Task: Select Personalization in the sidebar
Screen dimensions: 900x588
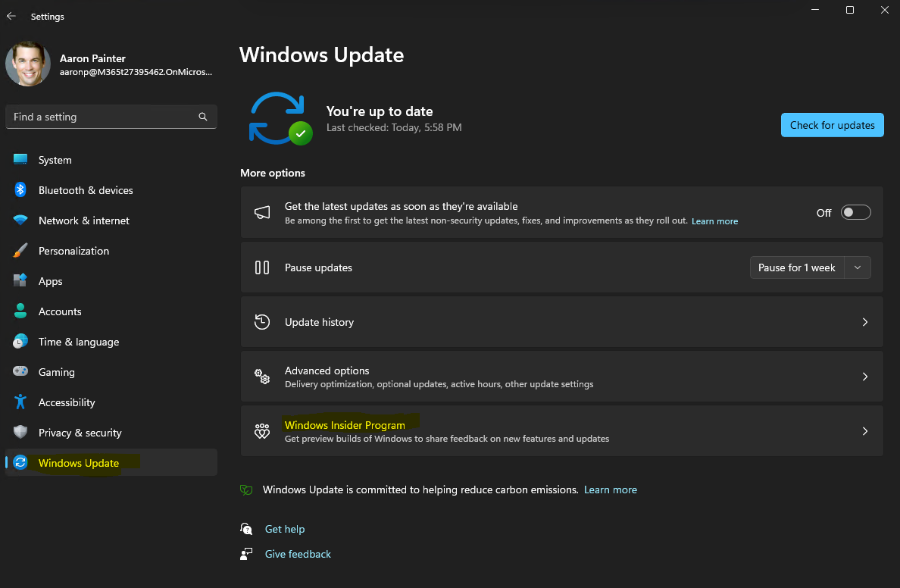Action: [x=111, y=251]
